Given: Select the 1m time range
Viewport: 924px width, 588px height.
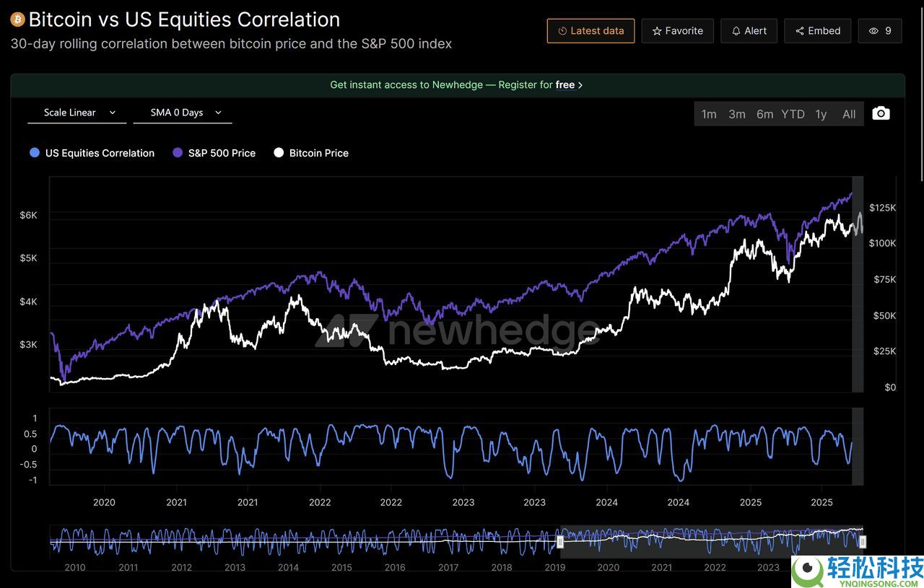Looking at the screenshot, I should (x=709, y=114).
